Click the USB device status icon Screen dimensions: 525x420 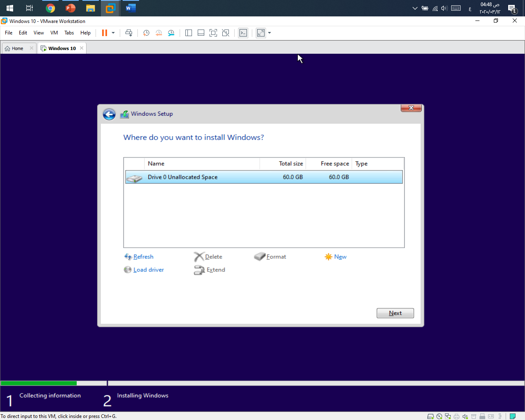pyautogui.click(x=482, y=416)
